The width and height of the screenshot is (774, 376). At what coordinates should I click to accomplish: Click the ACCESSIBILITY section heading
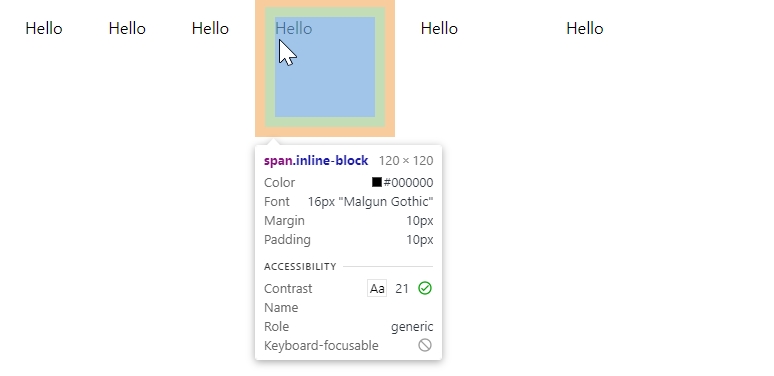[x=300, y=266]
